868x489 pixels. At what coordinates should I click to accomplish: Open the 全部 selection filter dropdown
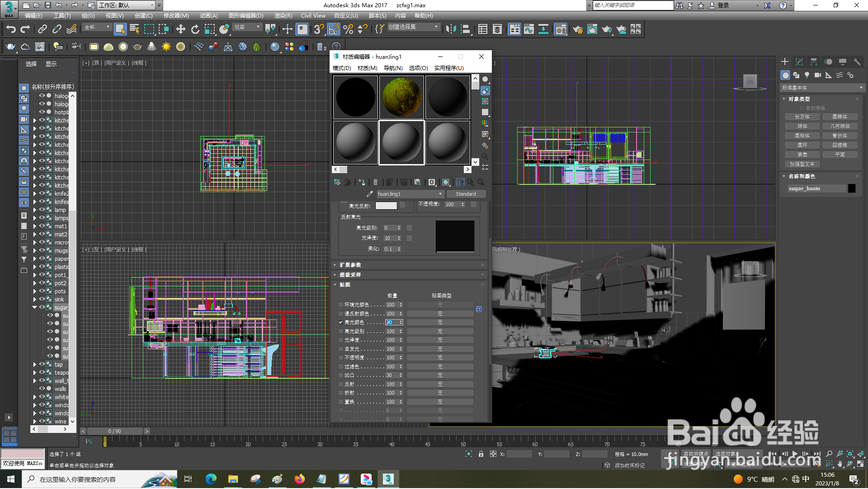(x=97, y=27)
